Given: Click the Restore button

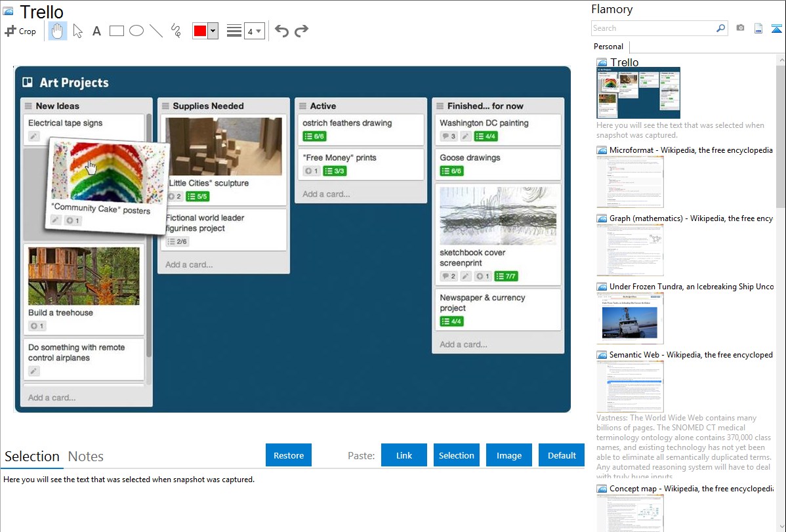Looking at the screenshot, I should tap(289, 455).
